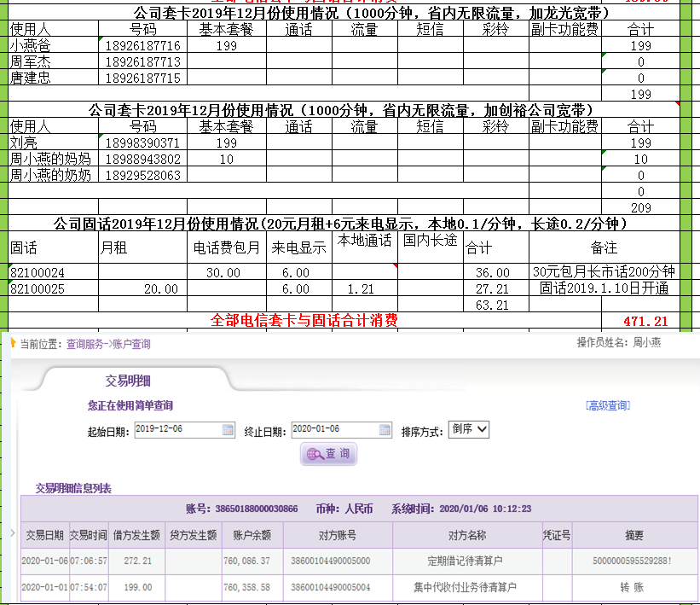Click the orange arrow icon beside 当前位置
This screenshot has height=605, width=700.
pos(13,344)
